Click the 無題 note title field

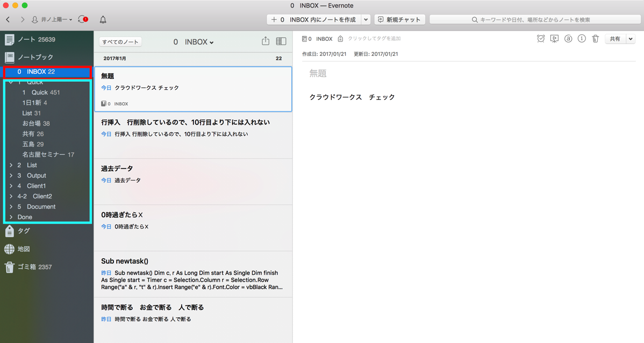tap(318, 73)
